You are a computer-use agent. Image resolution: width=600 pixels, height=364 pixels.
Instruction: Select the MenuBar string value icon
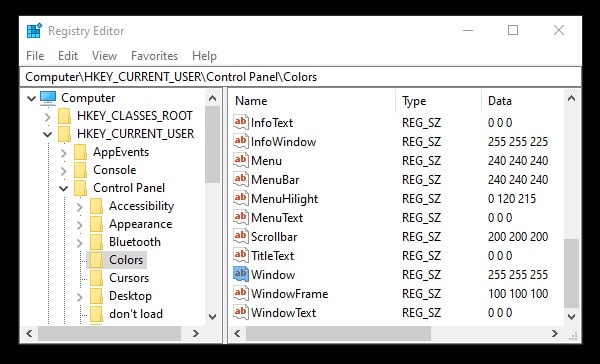click(x=241, y=180)
